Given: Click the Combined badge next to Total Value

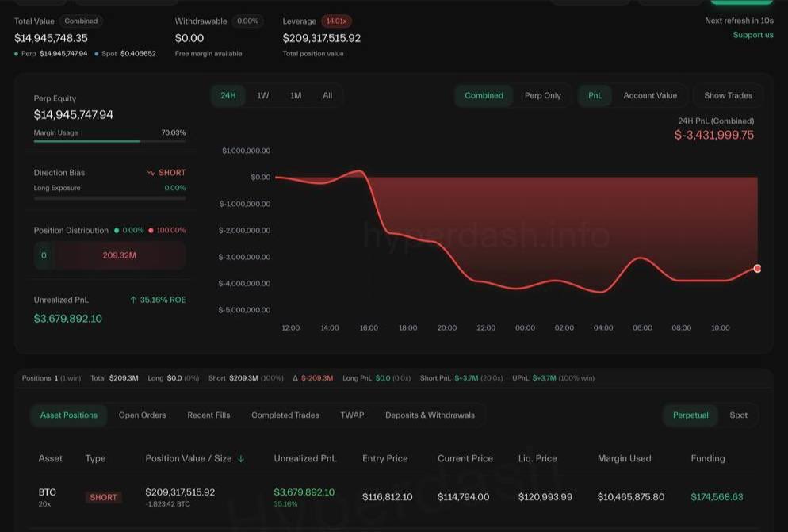Looking at the screenshot, I should pos(81,21).
